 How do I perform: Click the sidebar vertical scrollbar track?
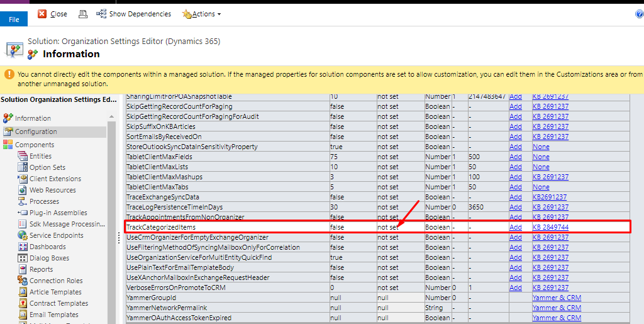112,221
